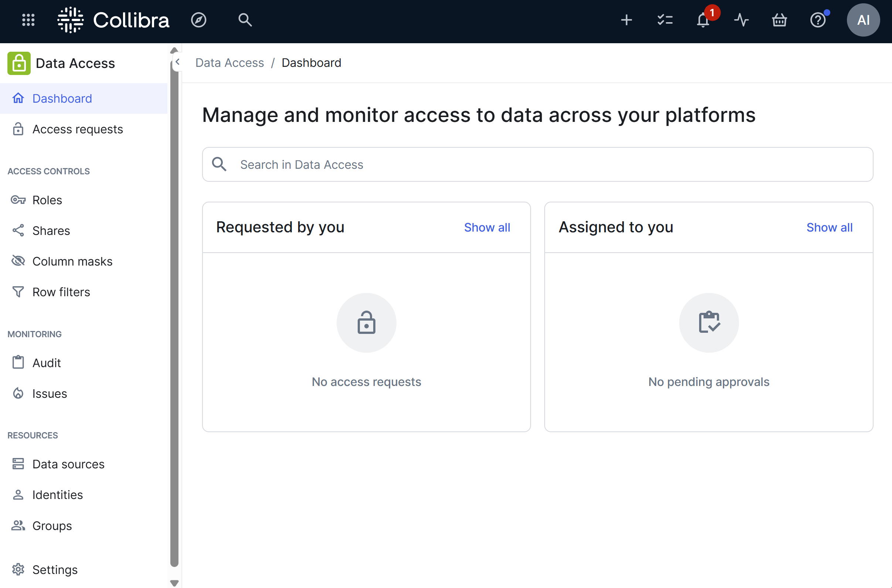Click the ACCESS CONTROLS section label

[x=48, y=171]
